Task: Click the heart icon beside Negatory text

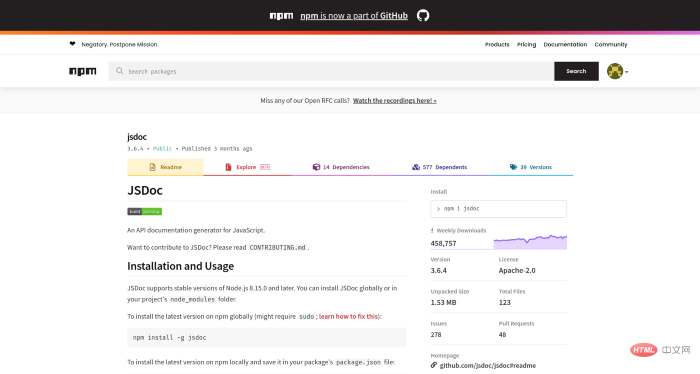Action: (72, 44)
